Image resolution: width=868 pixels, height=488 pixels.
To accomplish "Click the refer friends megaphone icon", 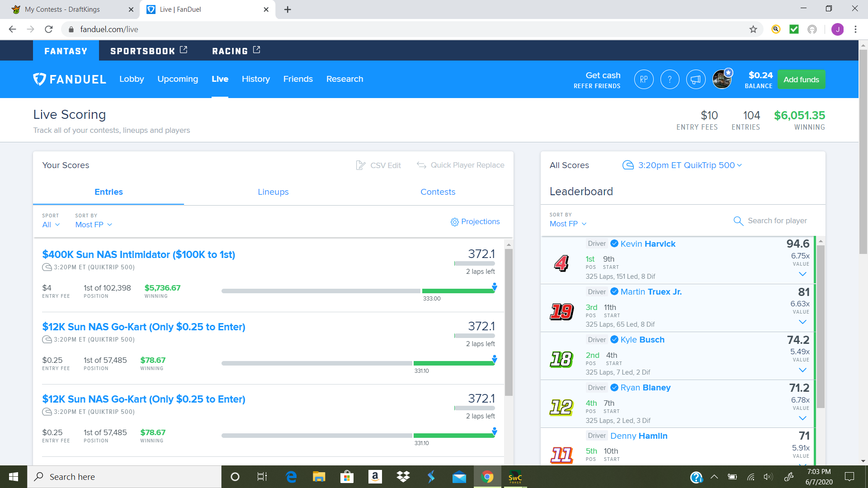I will click(694, 79).
